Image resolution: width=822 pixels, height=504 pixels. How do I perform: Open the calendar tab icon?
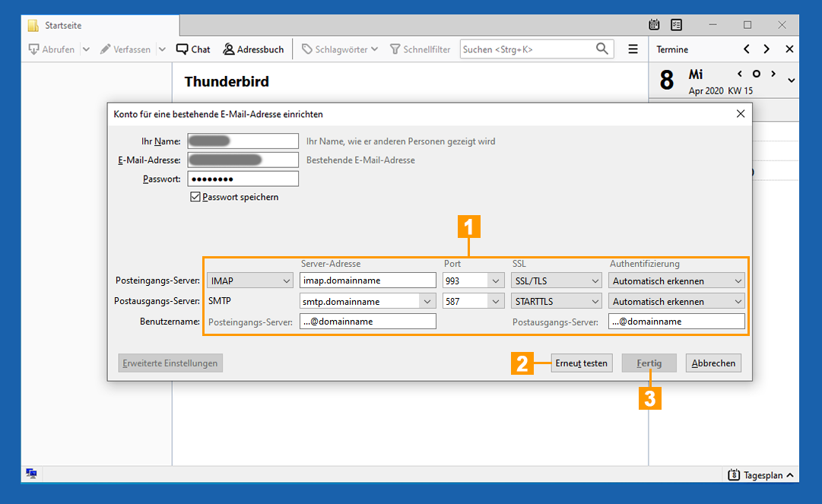point(654,25)
